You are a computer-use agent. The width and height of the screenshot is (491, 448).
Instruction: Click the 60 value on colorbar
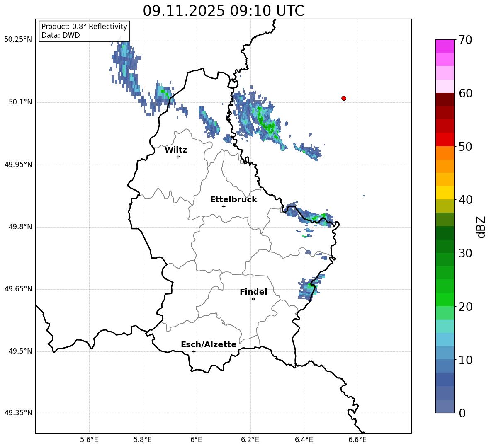click(466, 93)
